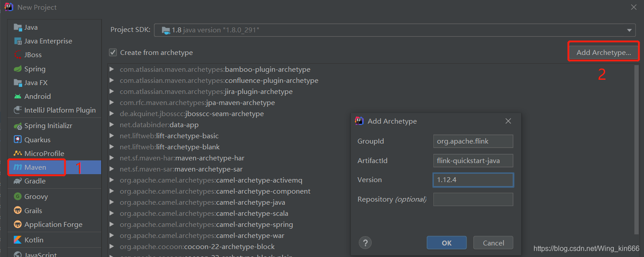Click the MicroProfile icon

[x=18, y=153]
